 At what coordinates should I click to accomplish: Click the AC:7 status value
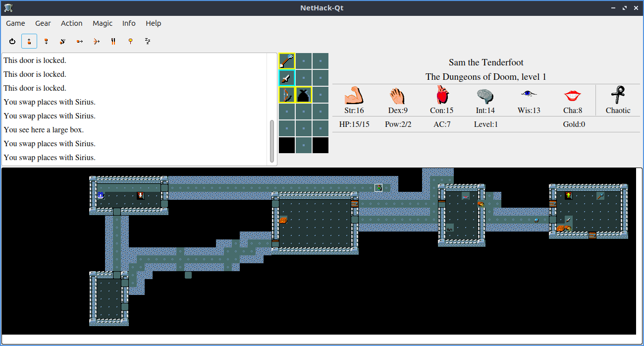[x=441, y=124]
